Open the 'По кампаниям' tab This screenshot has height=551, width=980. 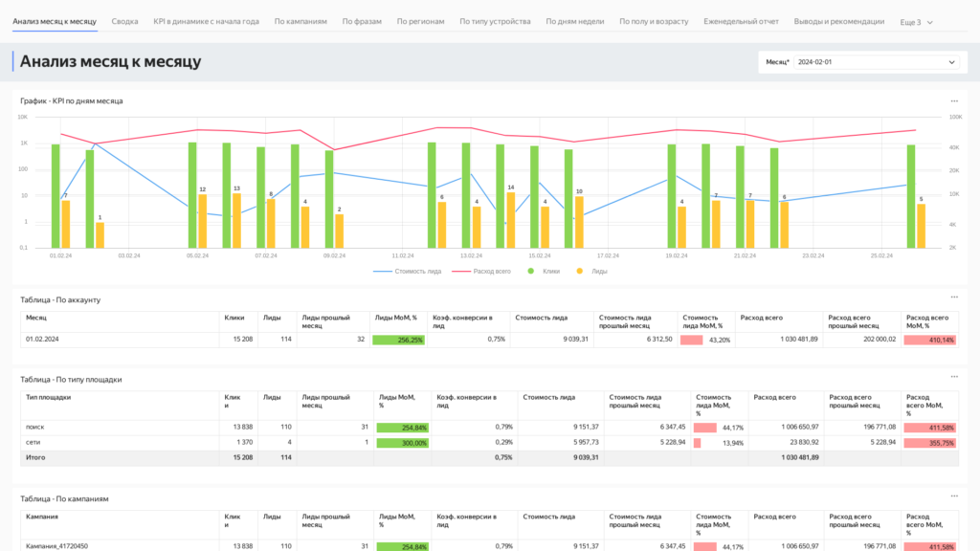[x=301, y=21]
